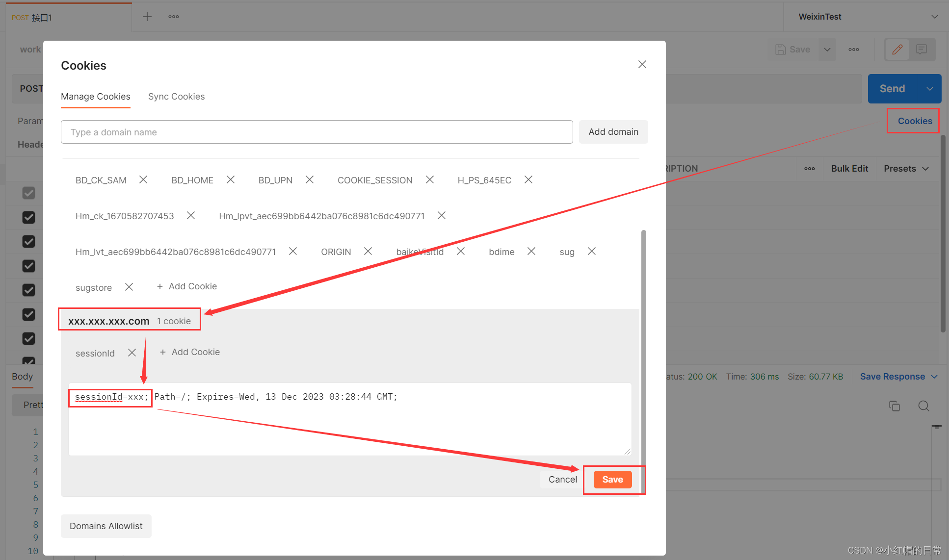Click inside the cookie value text area
This screenshot has height=560, width=949.
[350, 419]
